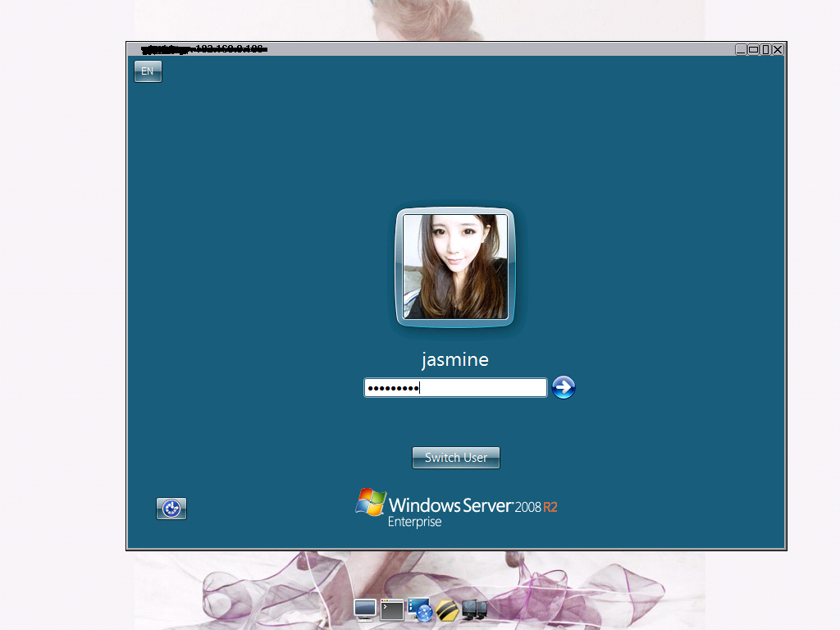Screen dimensions: 840x630
Task: Open the remote desktop globe dock icon
Action: click(420, 609)
